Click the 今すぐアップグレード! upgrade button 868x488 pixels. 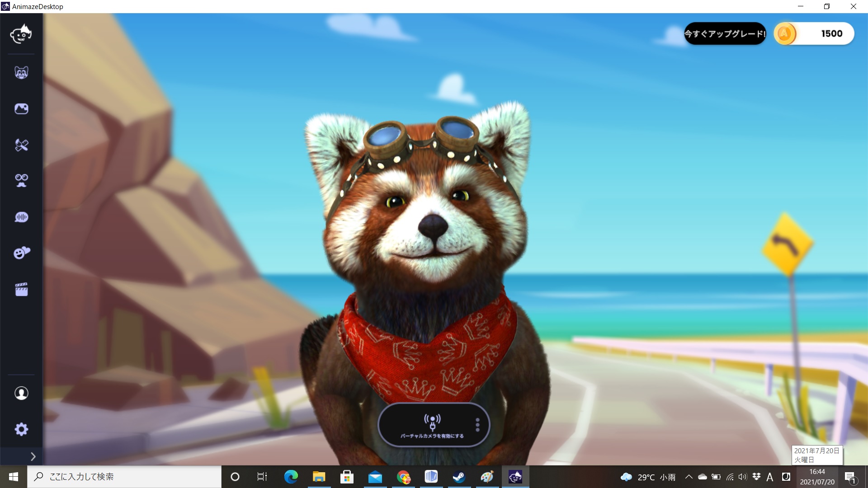(725, 33)
